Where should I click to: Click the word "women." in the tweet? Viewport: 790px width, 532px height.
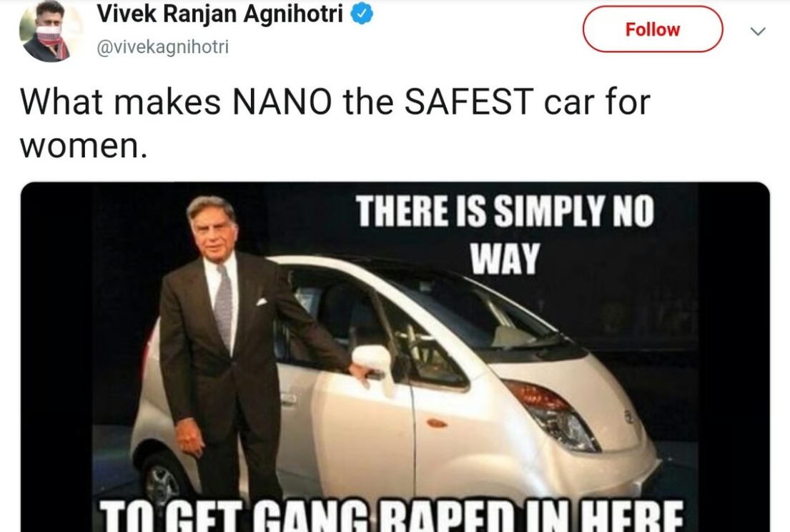click(x=84, y=147)
